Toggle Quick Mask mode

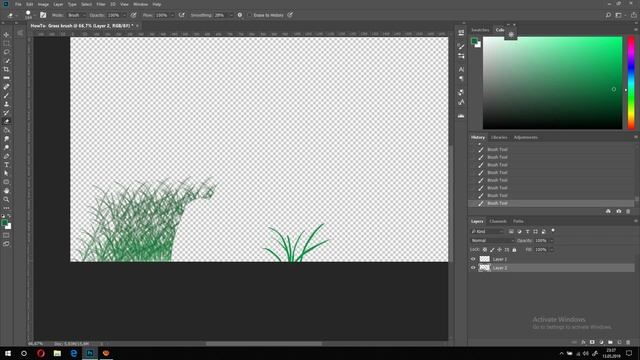click(7, 235)
